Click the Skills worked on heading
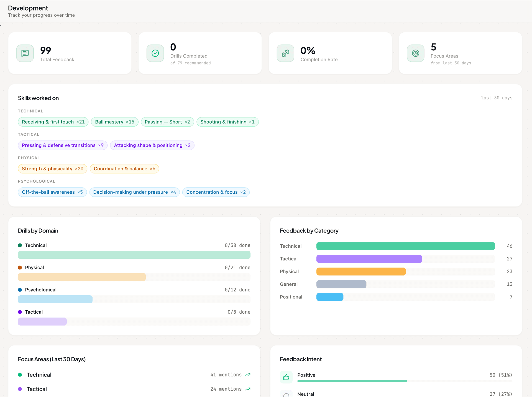Viewport: 532px width, 397px height. (x=38, y=98)
